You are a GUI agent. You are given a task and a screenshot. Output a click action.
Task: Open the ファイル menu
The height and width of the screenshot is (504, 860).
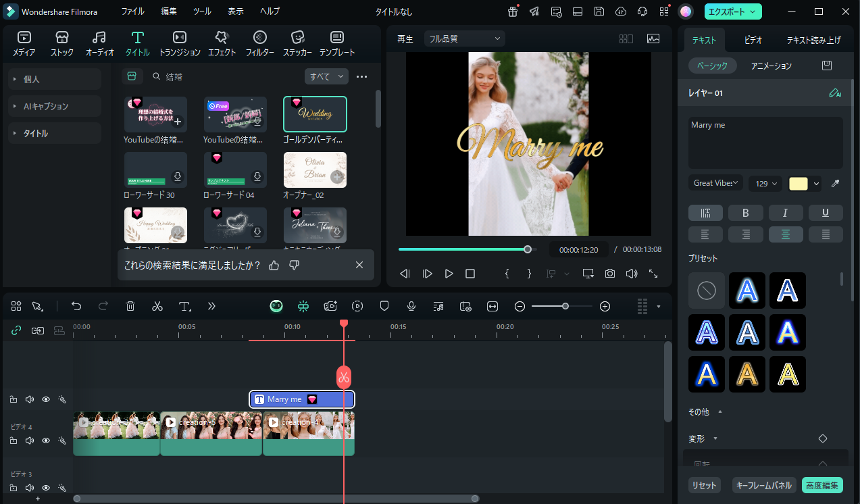point(132,11)
